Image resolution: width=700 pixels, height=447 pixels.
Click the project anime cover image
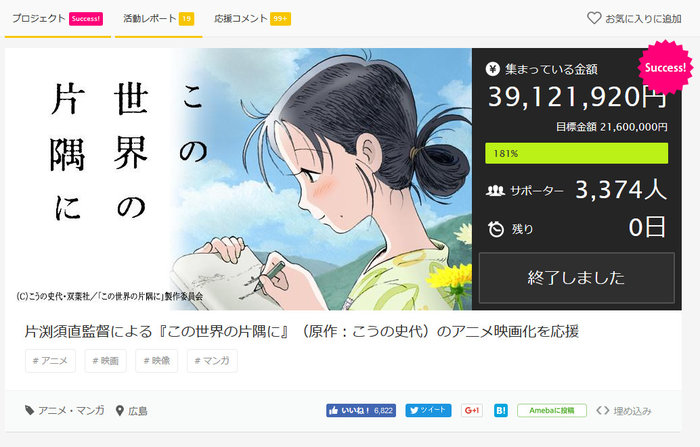pos(238,179)
